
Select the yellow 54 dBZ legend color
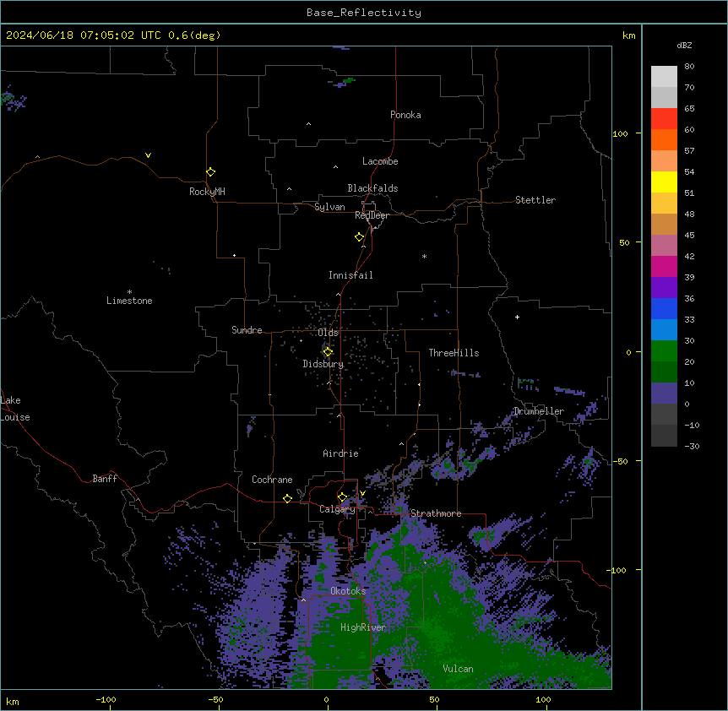(664, 182)
